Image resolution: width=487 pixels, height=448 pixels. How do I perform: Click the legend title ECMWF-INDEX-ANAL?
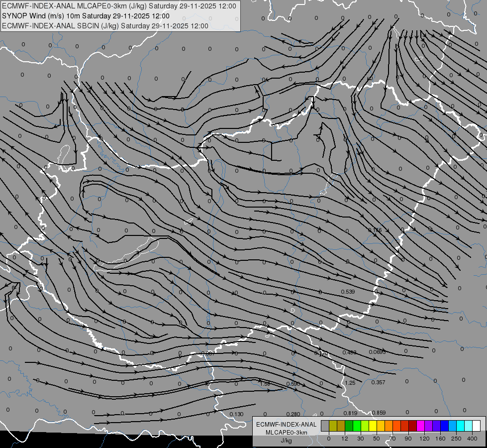[x=287, y=425]
